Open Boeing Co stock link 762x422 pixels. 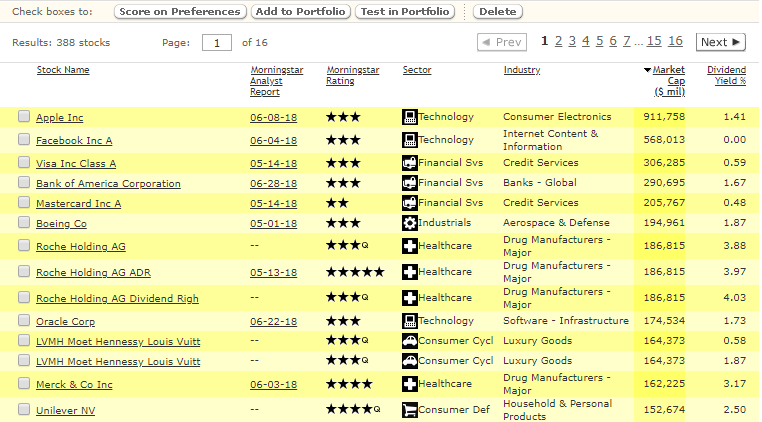click(61, 224)
